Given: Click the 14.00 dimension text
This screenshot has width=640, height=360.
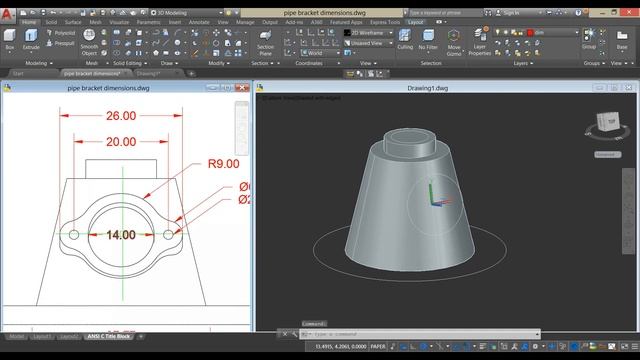Looking at the screenshot, I should pyautogui.click(x=121, y=235).
